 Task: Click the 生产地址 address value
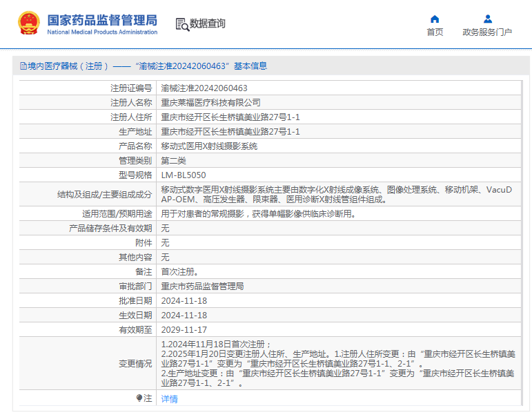click(x=230, y=132)
